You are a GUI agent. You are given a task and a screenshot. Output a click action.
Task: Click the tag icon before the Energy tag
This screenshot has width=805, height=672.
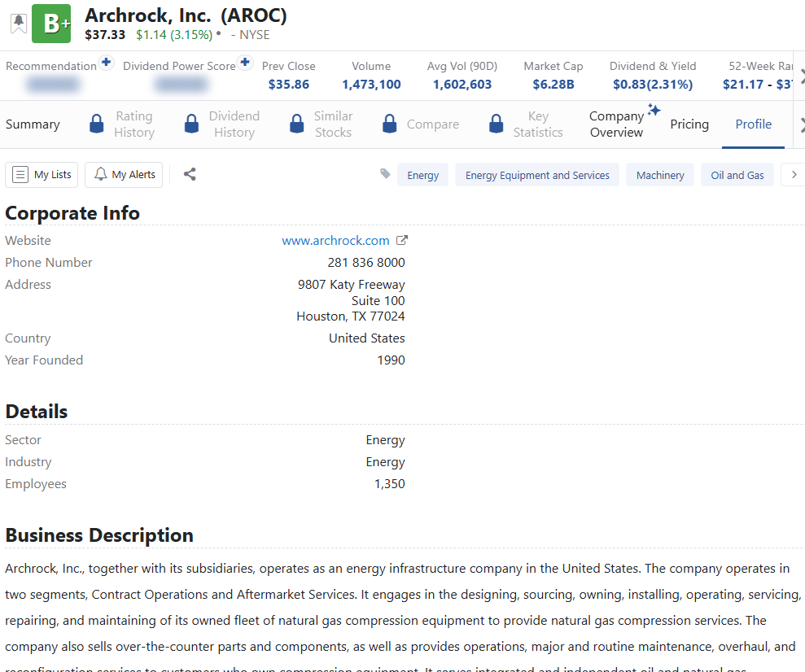385,174
